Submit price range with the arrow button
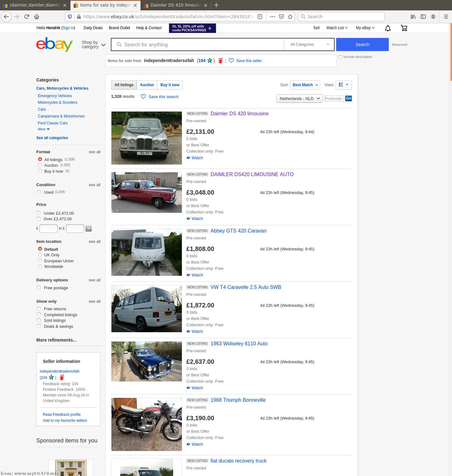Viewport: 452px width, 476px height. click(89, 228)
